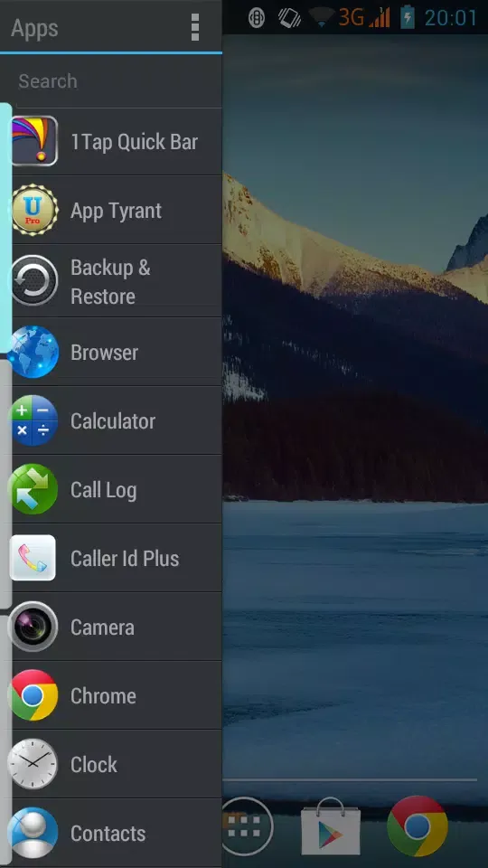Select the "1Tap Quick Bar" label

[x=134, y=142]
